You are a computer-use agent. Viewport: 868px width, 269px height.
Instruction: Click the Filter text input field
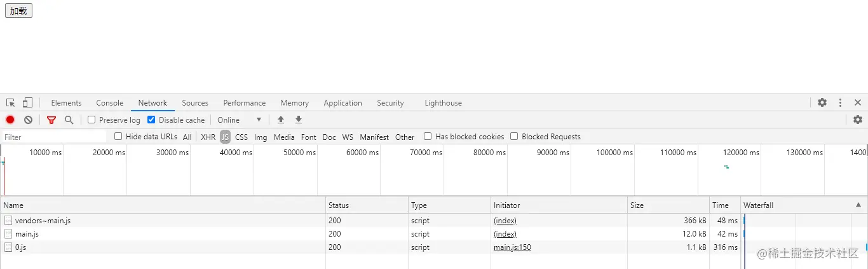pyautogui.click(x=54, y=137)
